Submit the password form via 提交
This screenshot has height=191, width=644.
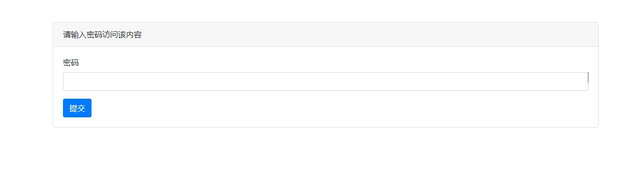point(77,108)
